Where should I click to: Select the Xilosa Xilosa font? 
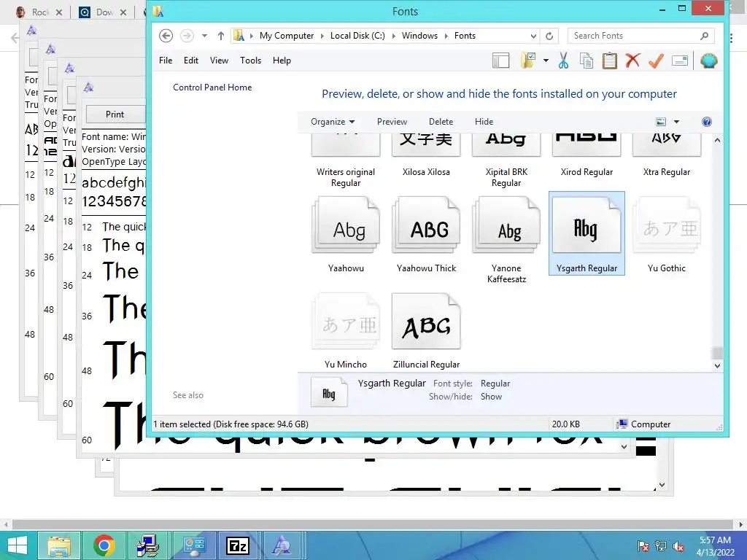tap(426, 156)
